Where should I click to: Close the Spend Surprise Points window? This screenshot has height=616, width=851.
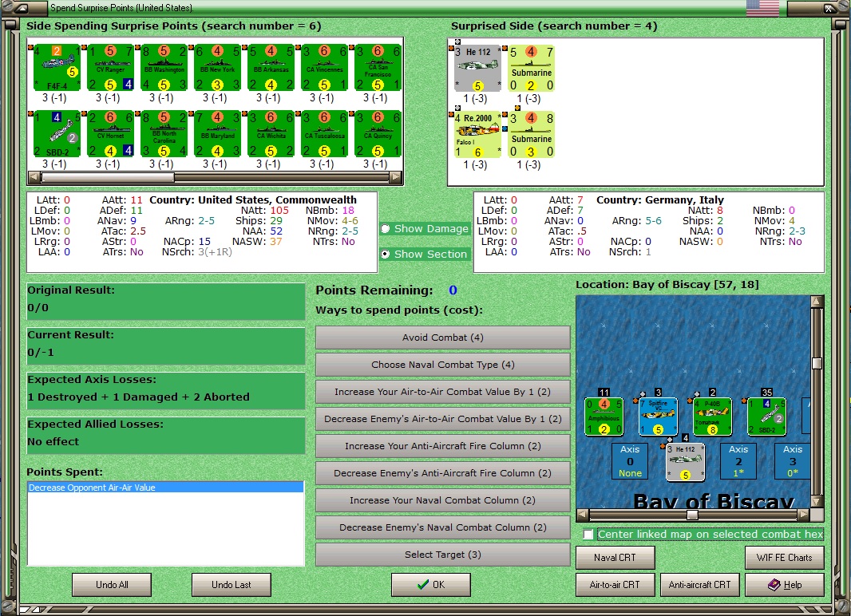[x=829, y=8]
